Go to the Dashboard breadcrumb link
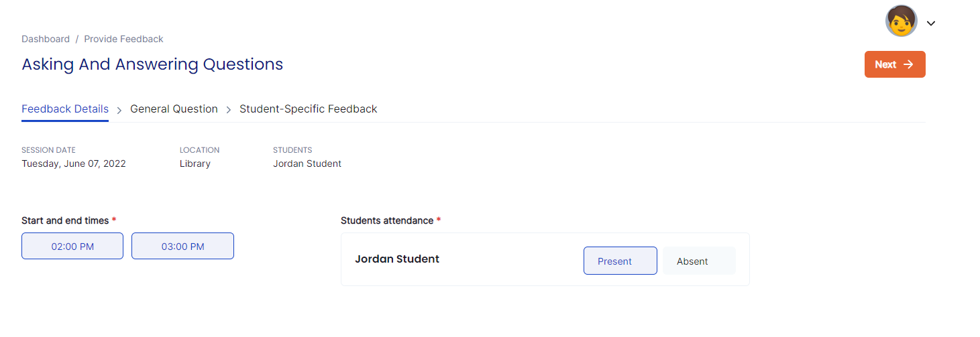The width and height of the screenshot is (980, 337). pyautogui.click(x=46, y=39)
